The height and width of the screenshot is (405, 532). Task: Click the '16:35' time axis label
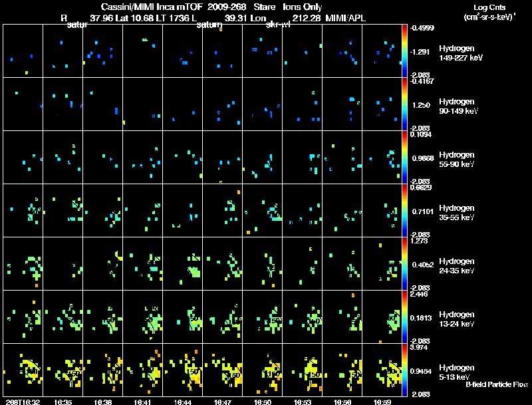coord(63,402)
